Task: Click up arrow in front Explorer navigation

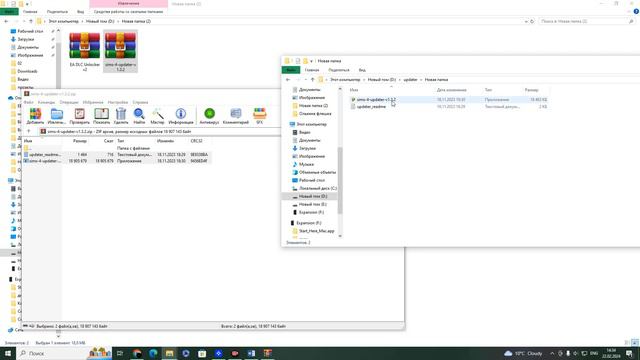Action: coord(312,80)
